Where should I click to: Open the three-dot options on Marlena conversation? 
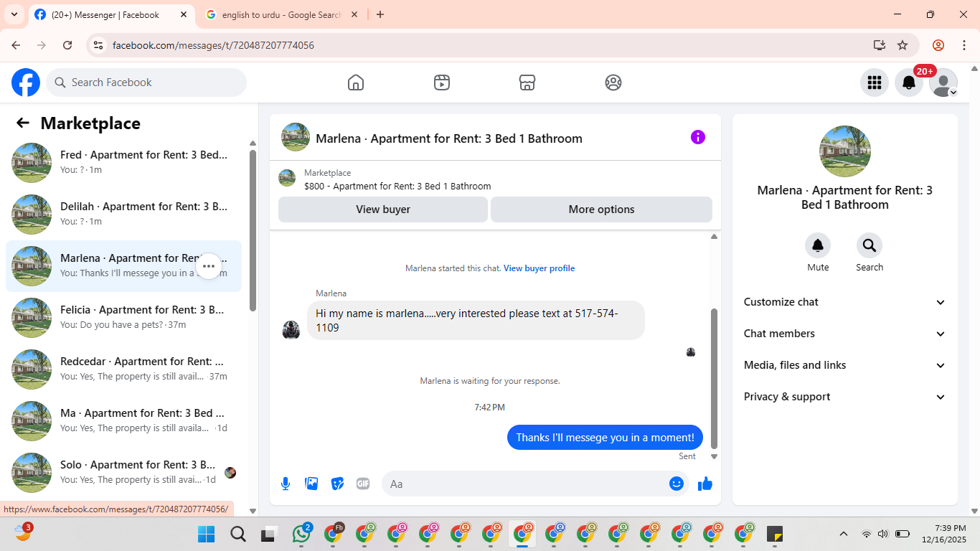[209, 266]
